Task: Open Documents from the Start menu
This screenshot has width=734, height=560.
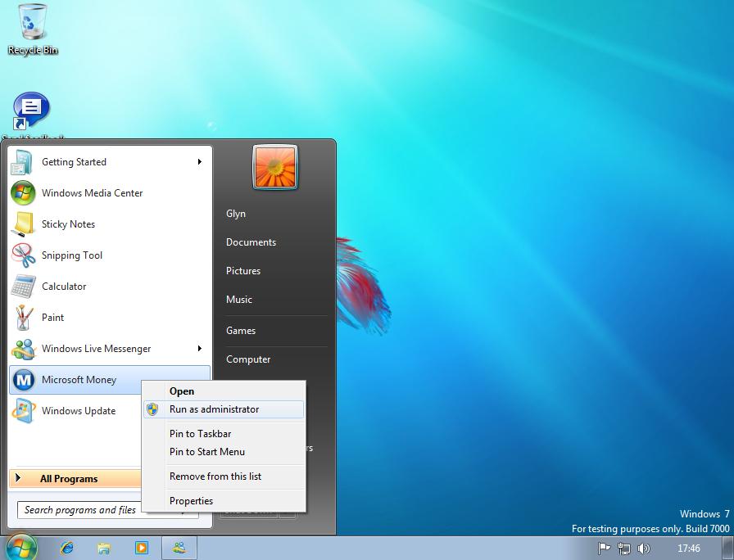Action: (251, 242)
